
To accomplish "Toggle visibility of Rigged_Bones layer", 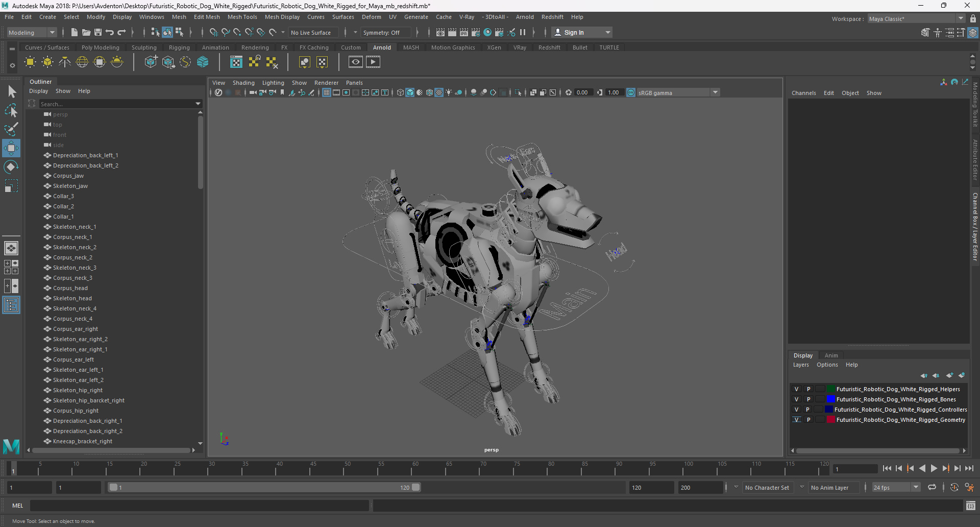I will click(796, 399).
